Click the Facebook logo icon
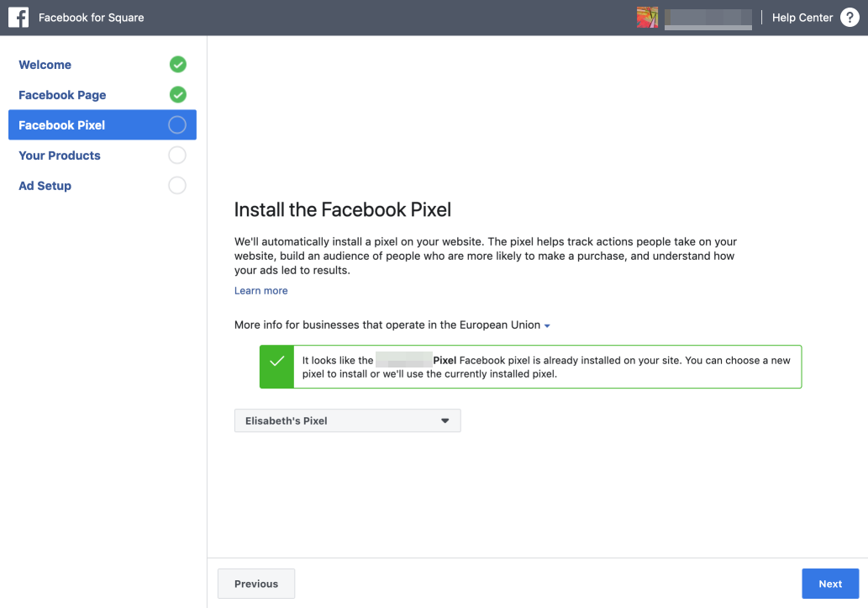Image resolution: width=868 pixels, height=608 pixels. pos(18,17)
